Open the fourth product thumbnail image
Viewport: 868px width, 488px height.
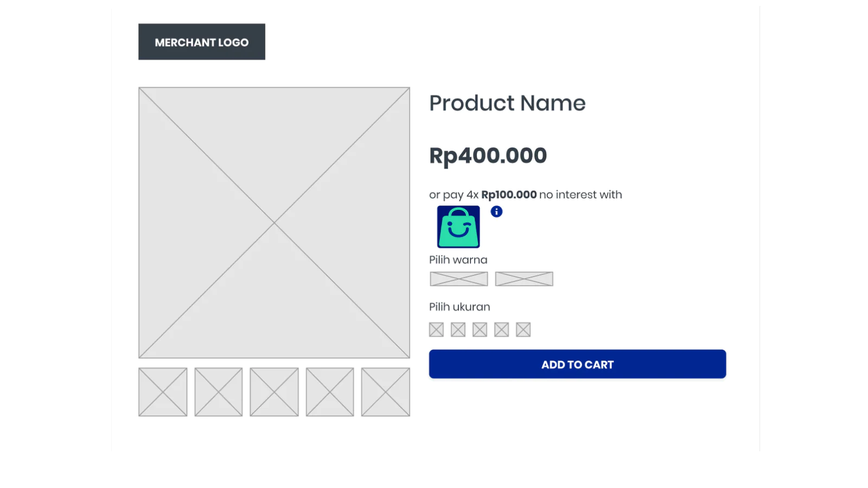click(330, 392)
